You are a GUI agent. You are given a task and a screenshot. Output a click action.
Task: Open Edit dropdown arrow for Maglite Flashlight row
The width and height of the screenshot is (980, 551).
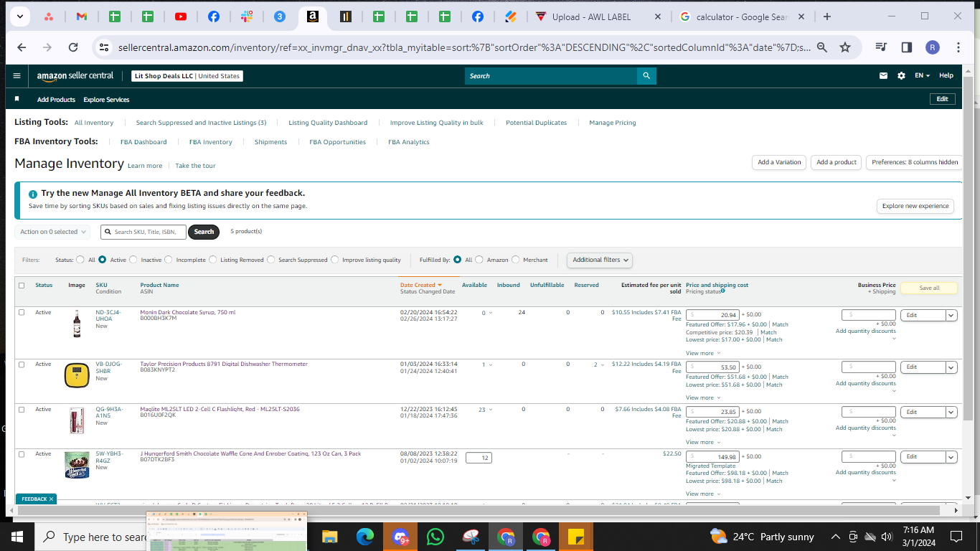[x=951, y=413]
